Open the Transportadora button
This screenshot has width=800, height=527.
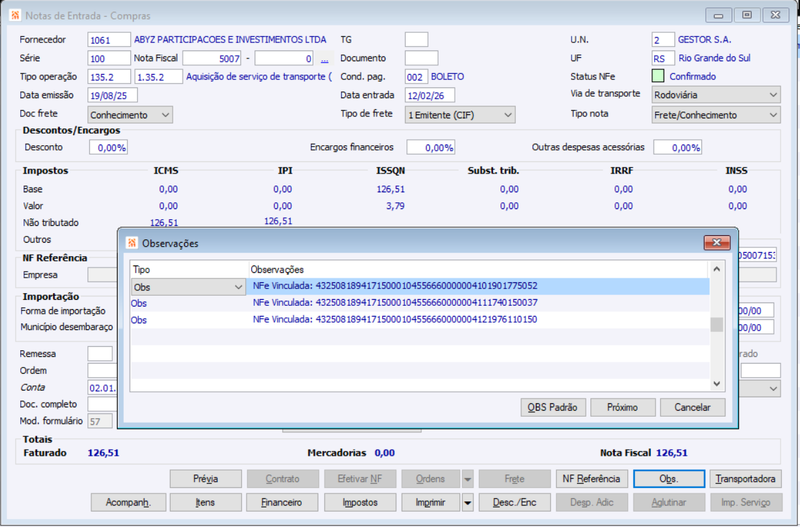745,479
